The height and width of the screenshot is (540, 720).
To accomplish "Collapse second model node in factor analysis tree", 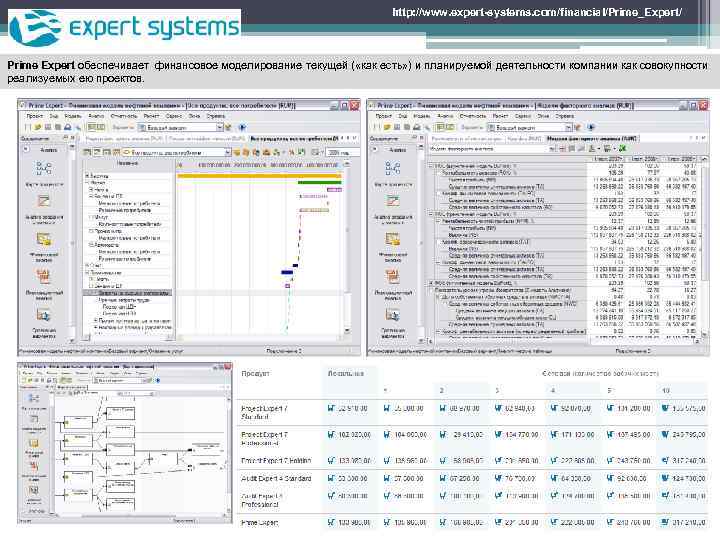I will pyautogui.click(x=432, y=214).
